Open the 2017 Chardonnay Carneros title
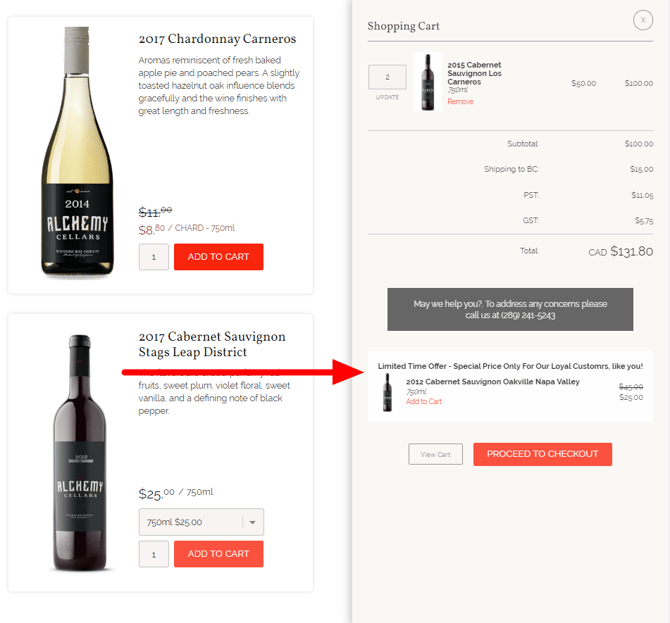This screenshot has width=670, height=623. pyautogui.click(x=217, y=40)
